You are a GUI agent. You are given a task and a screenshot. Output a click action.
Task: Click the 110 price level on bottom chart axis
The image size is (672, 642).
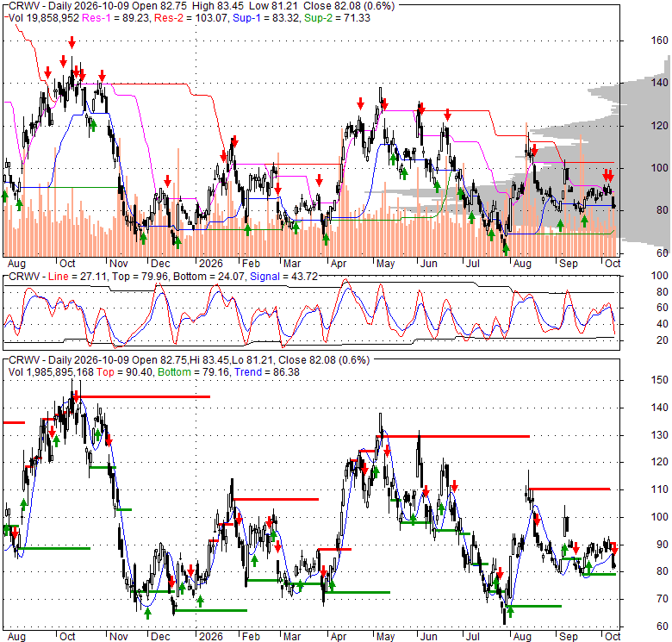[659, 489]
